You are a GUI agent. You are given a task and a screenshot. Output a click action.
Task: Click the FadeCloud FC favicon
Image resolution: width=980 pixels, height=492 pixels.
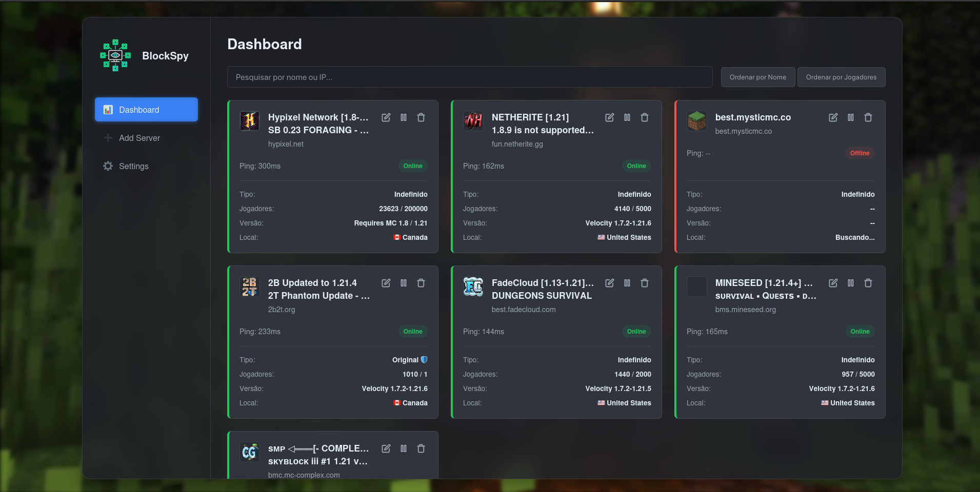pyautogui.click(x=473, y=286)
